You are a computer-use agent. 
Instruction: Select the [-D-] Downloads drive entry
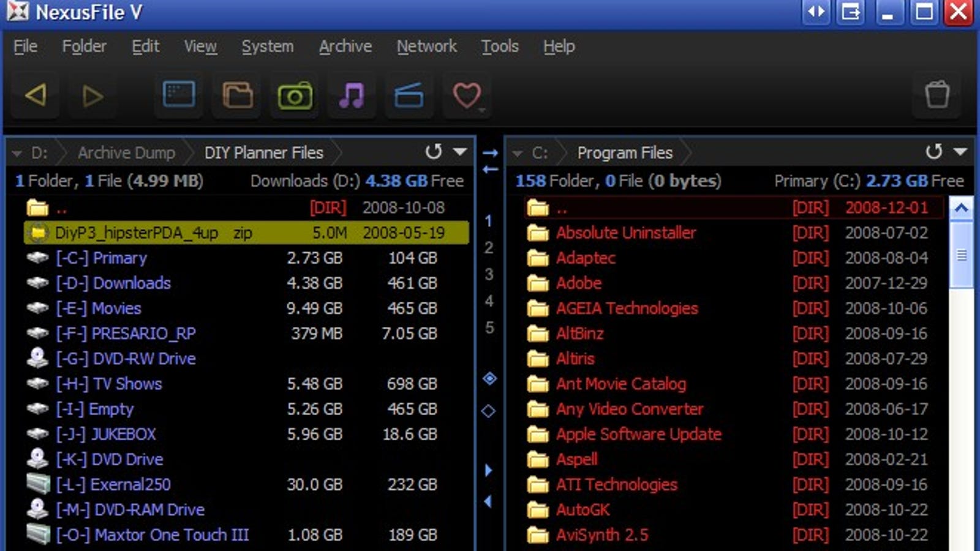(x=246, y=283)
